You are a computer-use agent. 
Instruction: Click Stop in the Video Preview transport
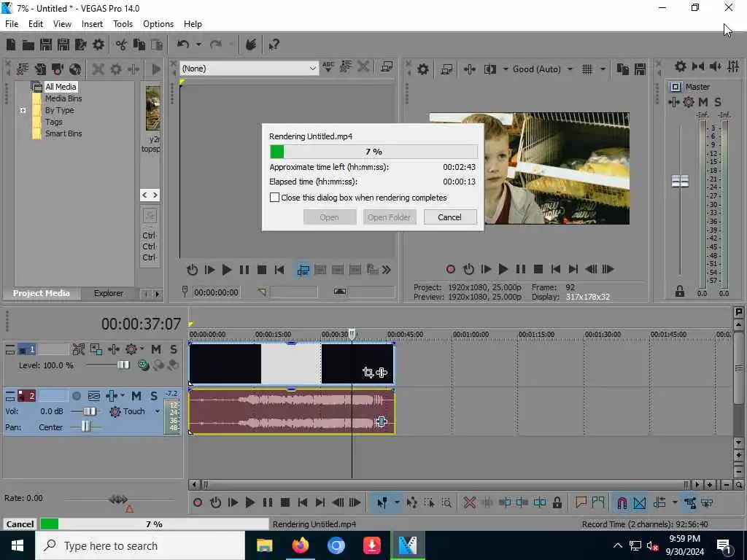coord(538,270)
